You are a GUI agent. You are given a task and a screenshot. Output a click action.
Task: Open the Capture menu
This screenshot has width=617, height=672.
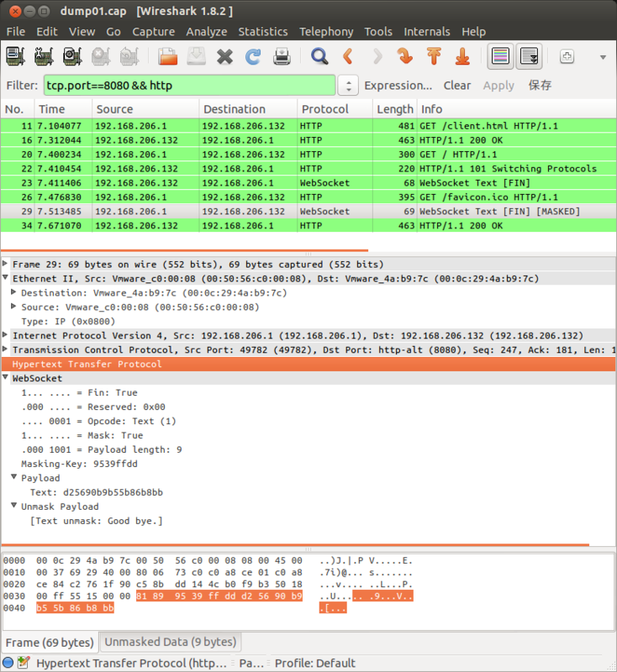tap(154, 32)
